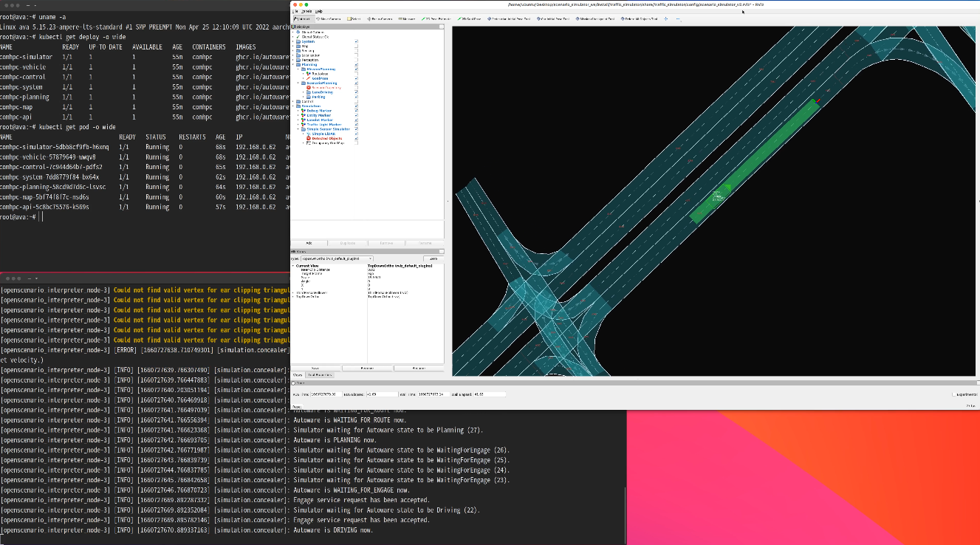Open the Panels menu in RViz
980x545 pixels.
click(306, 11)
